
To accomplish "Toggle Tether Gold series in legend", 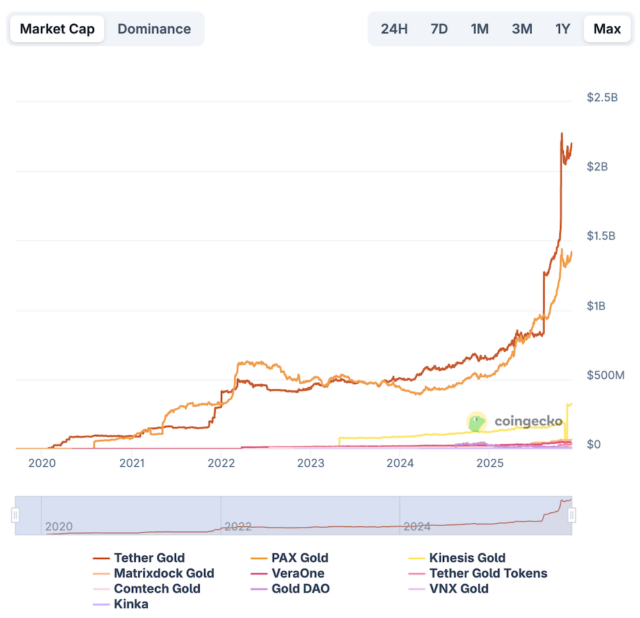I will click(x=149, y=558).
